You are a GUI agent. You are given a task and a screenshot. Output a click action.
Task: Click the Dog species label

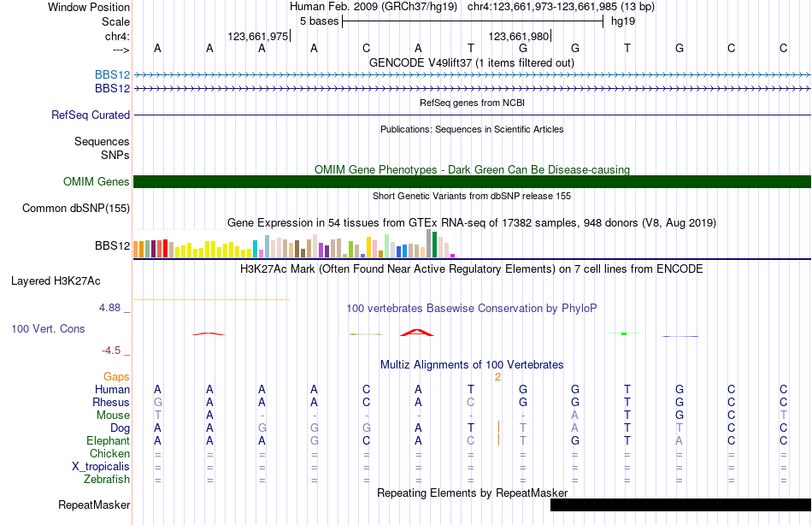[x=120, y=428]
